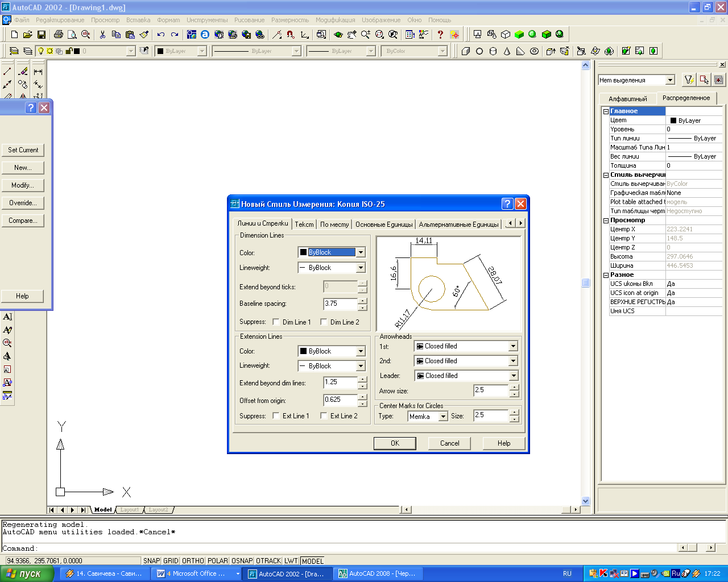Switch to the Текст tab
Viewport: 728px width, 582px height.
pos(304,225)
